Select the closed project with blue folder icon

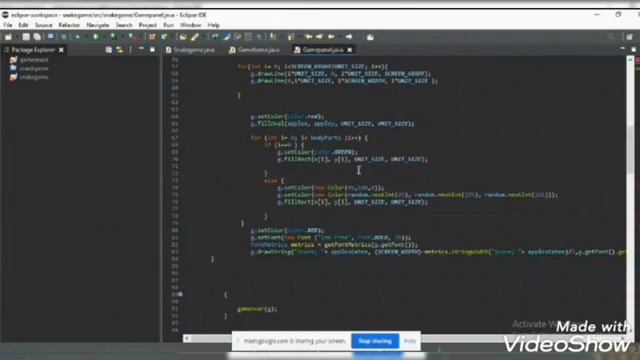coord(29,68)
